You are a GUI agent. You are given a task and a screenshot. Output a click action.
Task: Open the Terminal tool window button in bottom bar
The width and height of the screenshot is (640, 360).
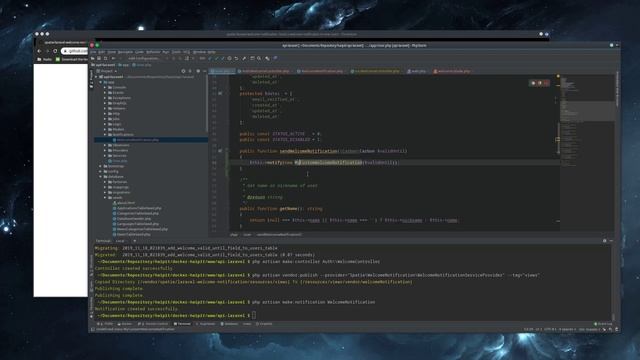tap(182, 324)
